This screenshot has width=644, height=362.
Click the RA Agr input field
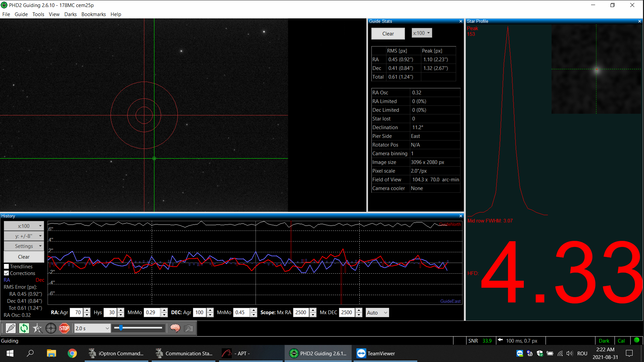click(77, 312)
